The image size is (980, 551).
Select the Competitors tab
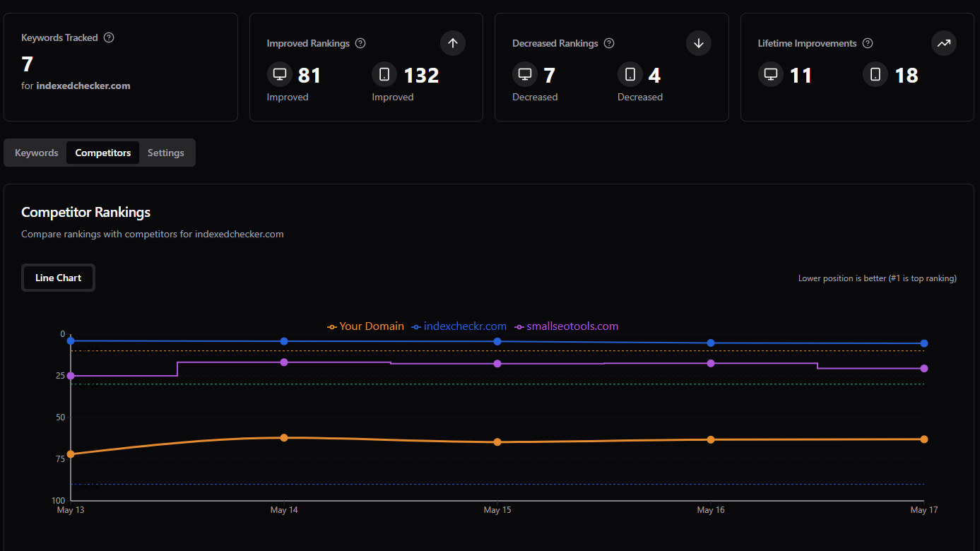pos(103,153)
